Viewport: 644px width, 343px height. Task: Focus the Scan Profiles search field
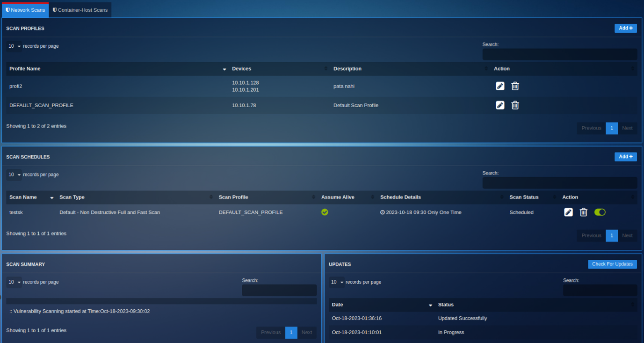(x=560, y=54)
